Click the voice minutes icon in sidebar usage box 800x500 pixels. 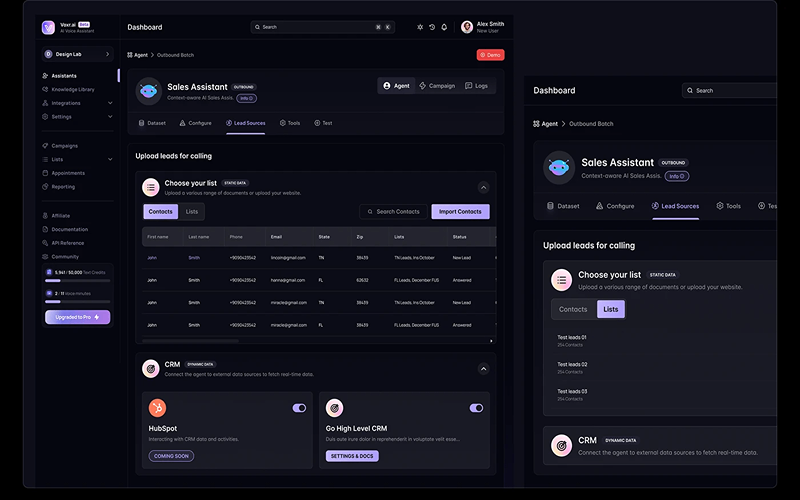click(x=49, y=293)
